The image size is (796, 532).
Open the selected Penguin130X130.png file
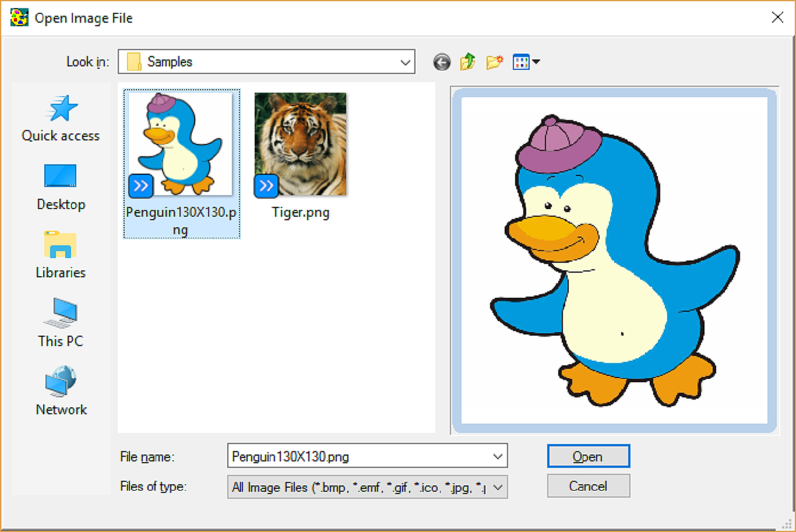coord(588,456)
